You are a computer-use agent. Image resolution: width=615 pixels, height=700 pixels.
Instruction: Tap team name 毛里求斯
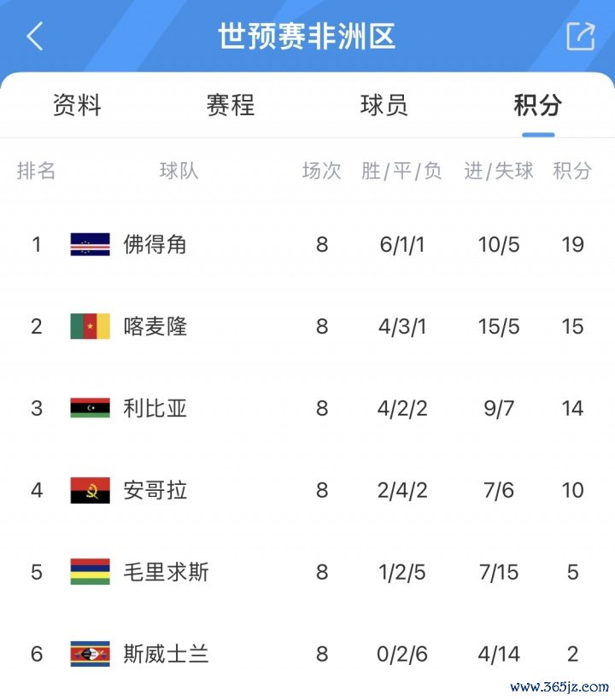166,572
